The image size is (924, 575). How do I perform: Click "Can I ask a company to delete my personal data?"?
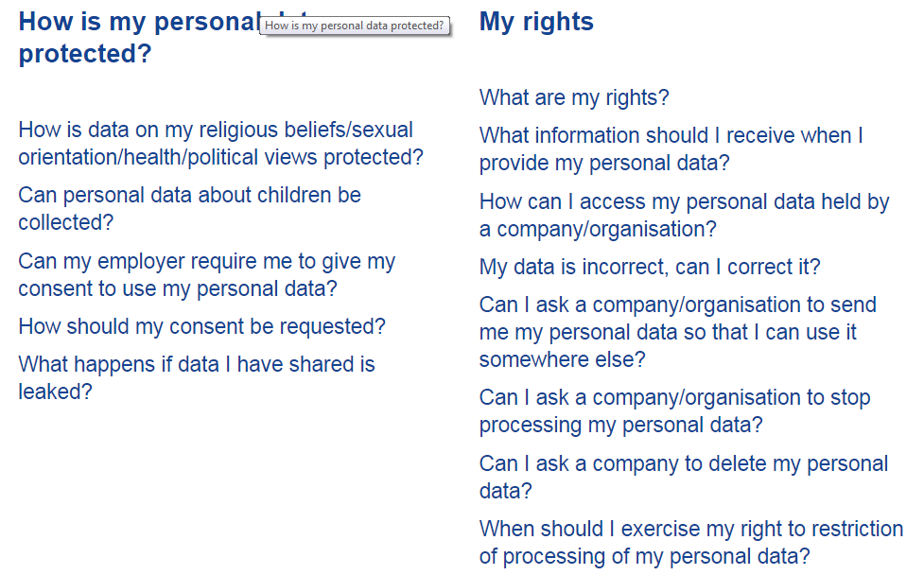pos(683,477)
